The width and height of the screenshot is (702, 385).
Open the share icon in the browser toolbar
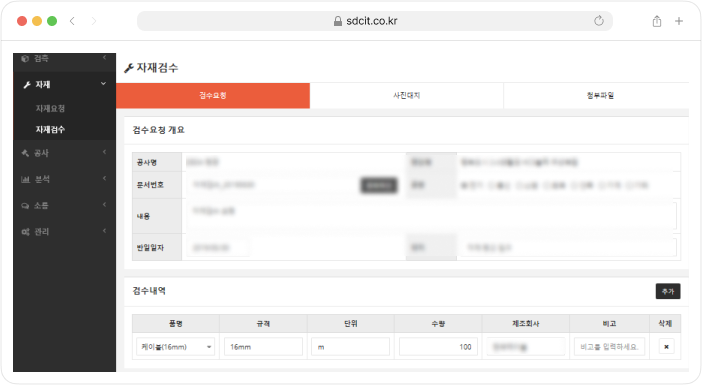(657, 21)
